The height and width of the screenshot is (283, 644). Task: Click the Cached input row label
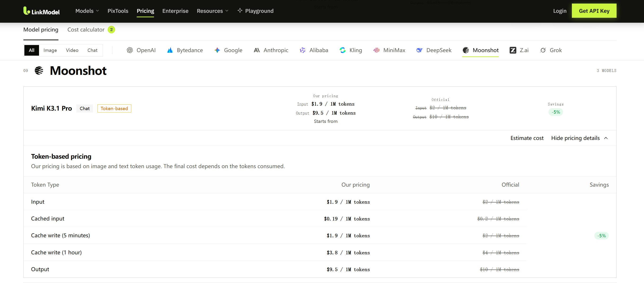[48, 219]
